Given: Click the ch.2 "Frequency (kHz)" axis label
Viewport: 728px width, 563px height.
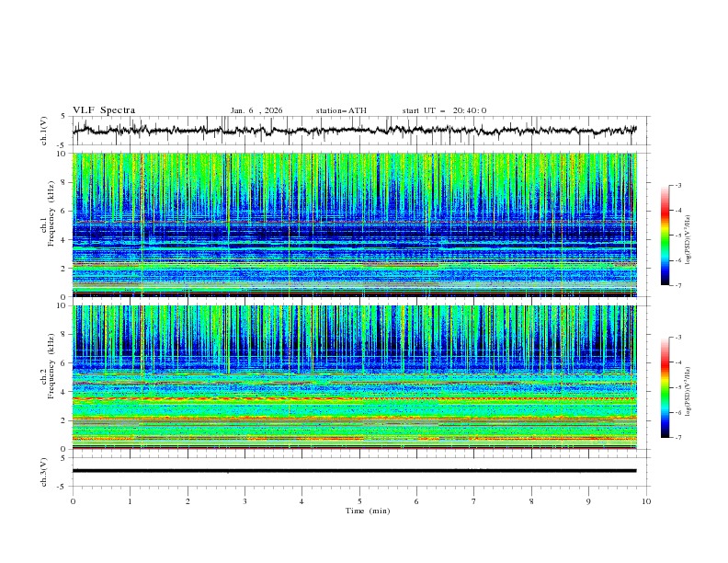Looking at the screenshot, I should (x=51, y=365).
